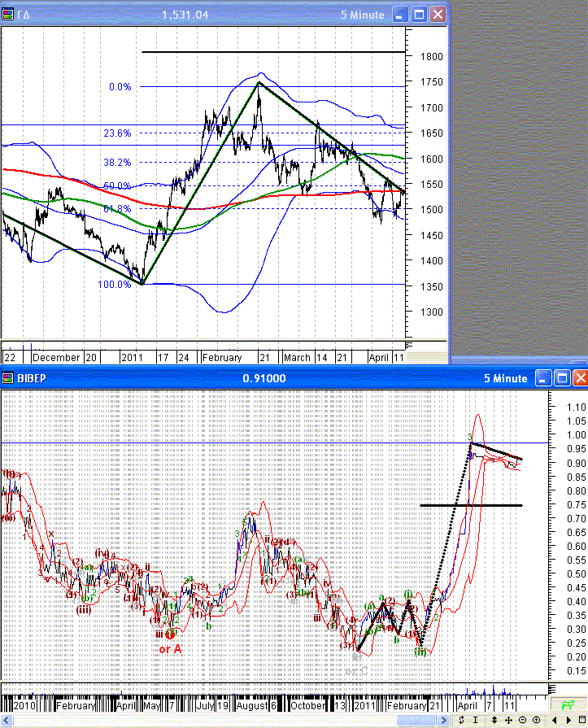The width and height of the screenshot is (588, 728).
Task: Click the rescale icon beside the scrollbar
Action: point(461,720)
